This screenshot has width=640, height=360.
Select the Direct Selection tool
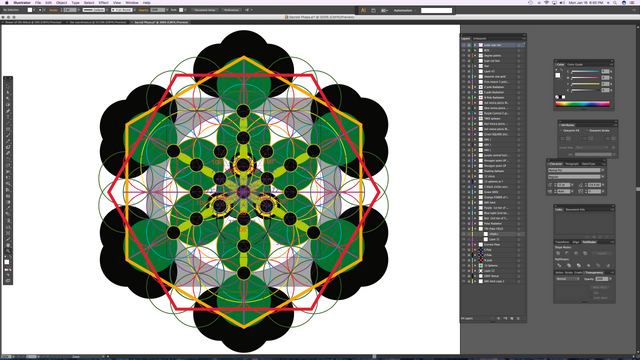point(8,92)
